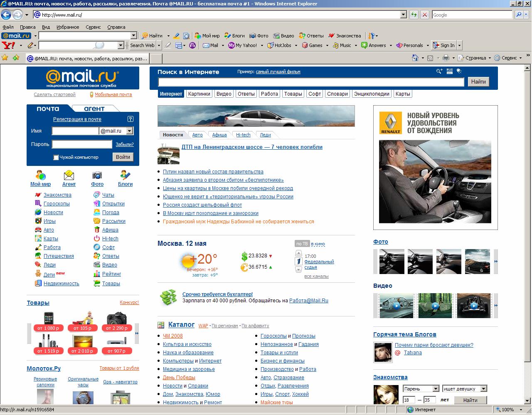Image resolution: width=532 pixels, height=415 pixels.
Task: Click the Войти login button
Action: click(123, 157)
